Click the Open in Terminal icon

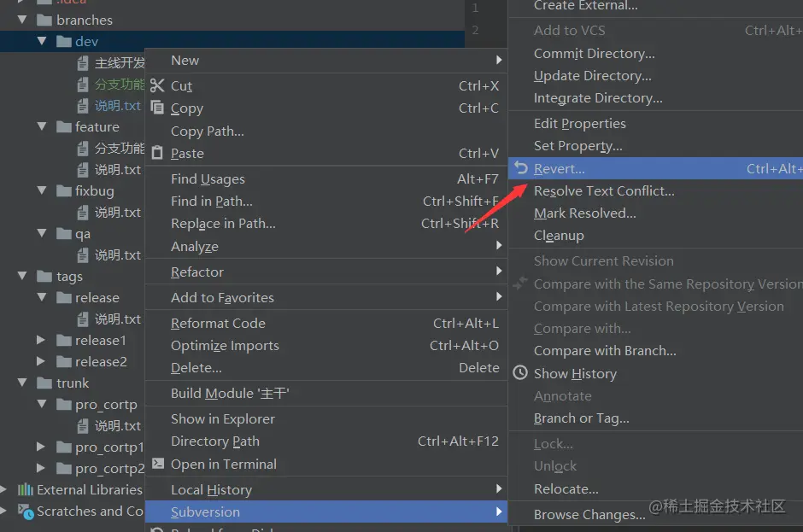pyautogui.click(x=158, y=464)
